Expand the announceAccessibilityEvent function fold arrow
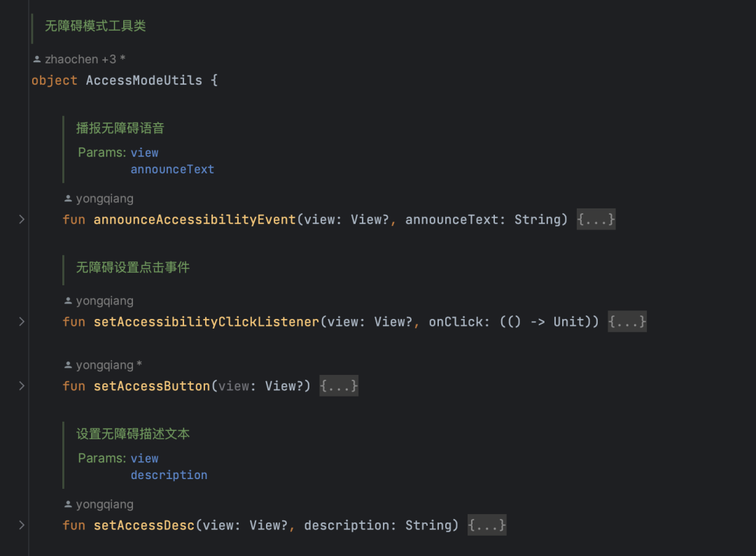Screen dimensions: 756x556 click(22, 220)
